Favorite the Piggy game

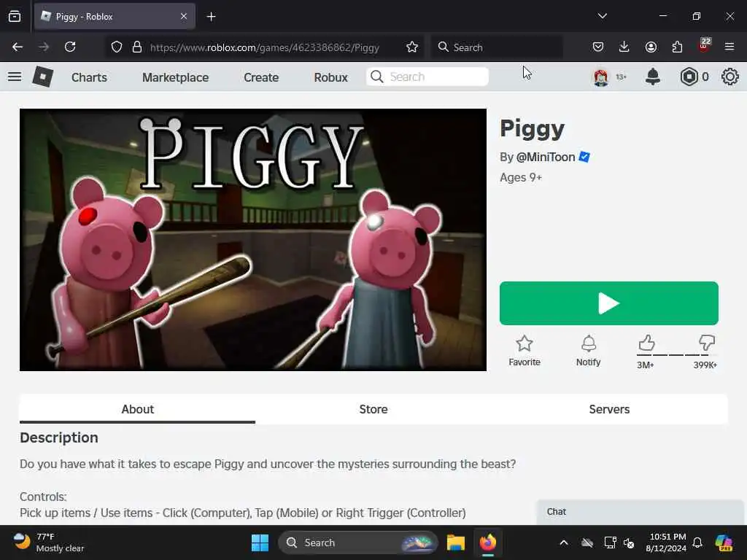[524, 351]
